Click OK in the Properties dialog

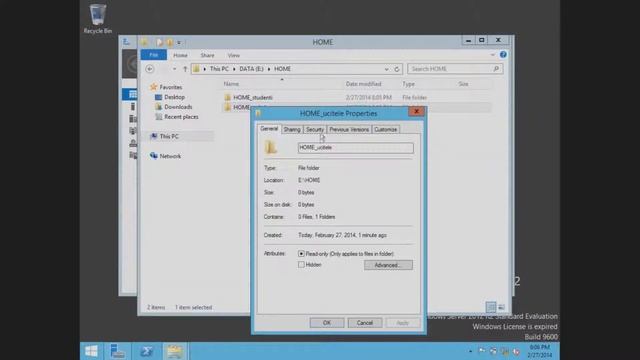(x=327, y=323)
